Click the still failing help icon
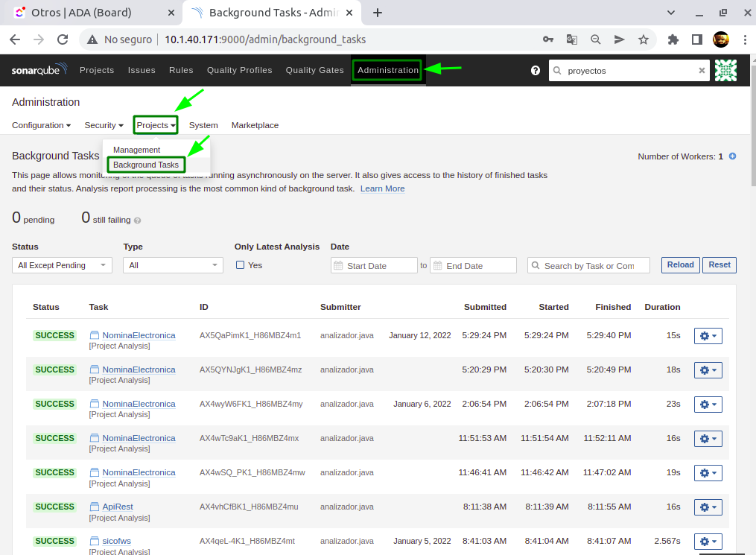 tap(138, 221)
